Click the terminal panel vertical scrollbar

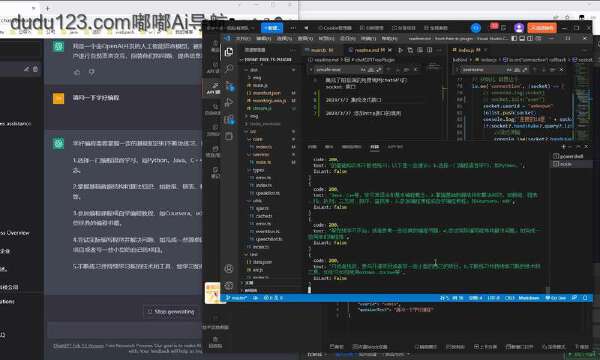pos(548,222)
